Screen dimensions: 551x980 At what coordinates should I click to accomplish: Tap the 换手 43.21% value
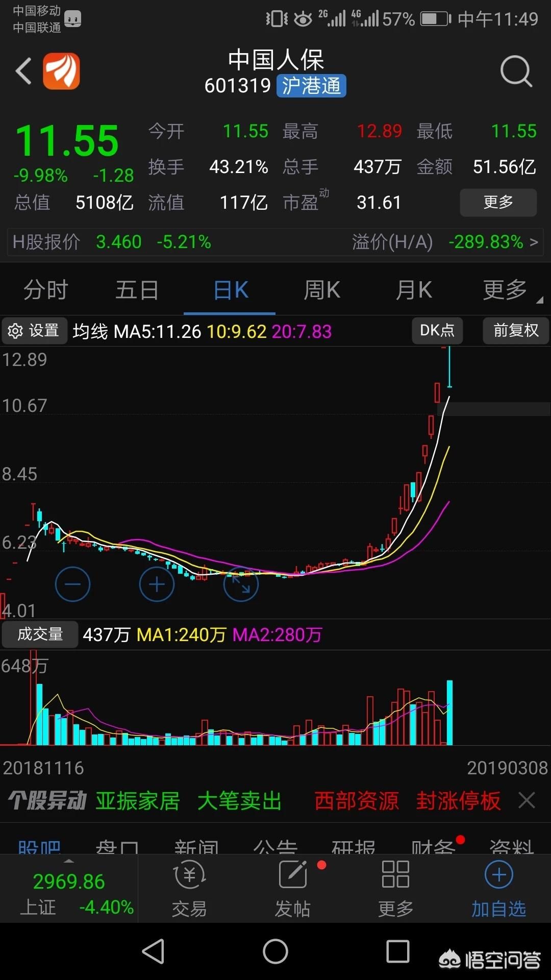point(239,167)
